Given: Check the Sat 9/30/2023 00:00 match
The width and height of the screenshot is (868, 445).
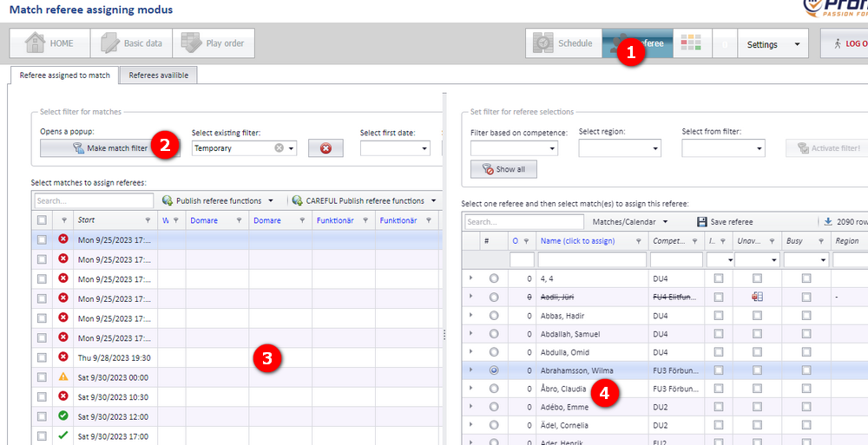Looking at the screenshot, I should coord(42,377).
